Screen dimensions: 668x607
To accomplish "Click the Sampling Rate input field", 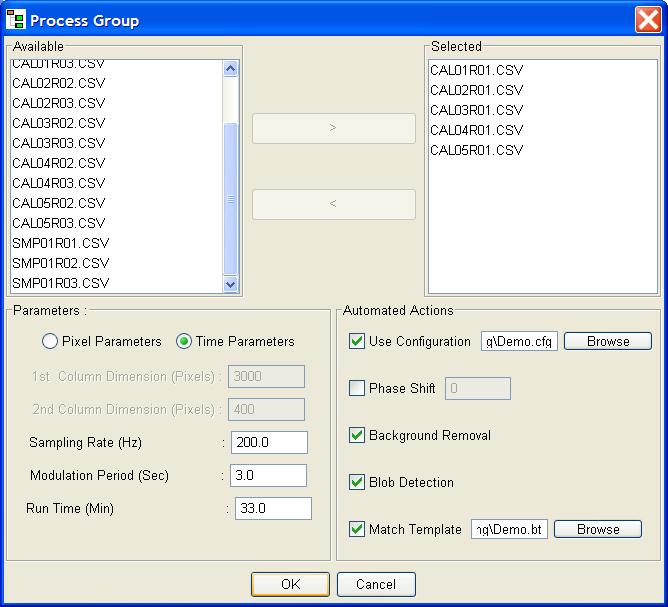I will 268,443.
